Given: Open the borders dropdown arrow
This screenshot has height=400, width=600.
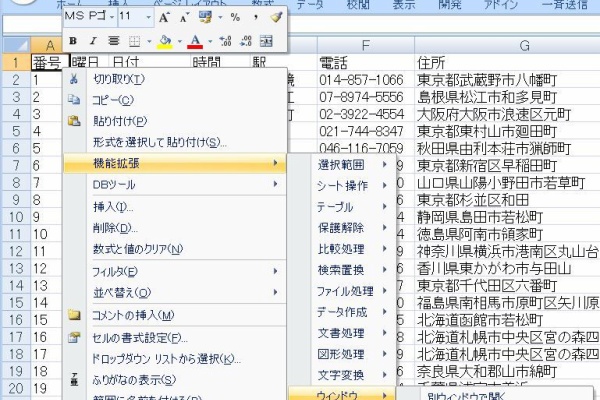Looking at the screenshot, I should tap(149, 41).
